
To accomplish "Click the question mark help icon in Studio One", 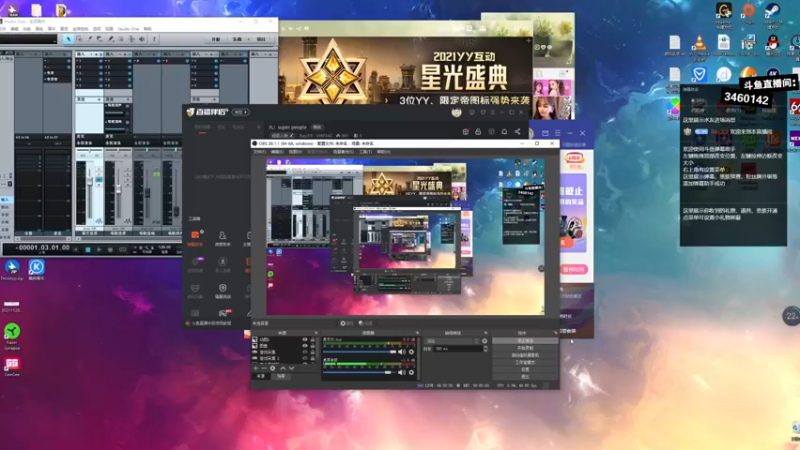I will tap(154, 39).
